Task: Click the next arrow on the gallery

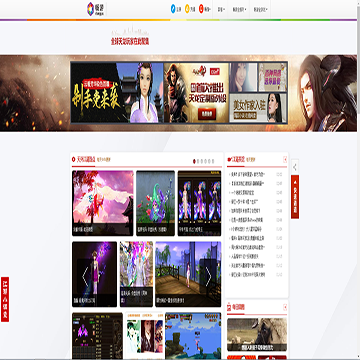Action: [x=208, y=277]
